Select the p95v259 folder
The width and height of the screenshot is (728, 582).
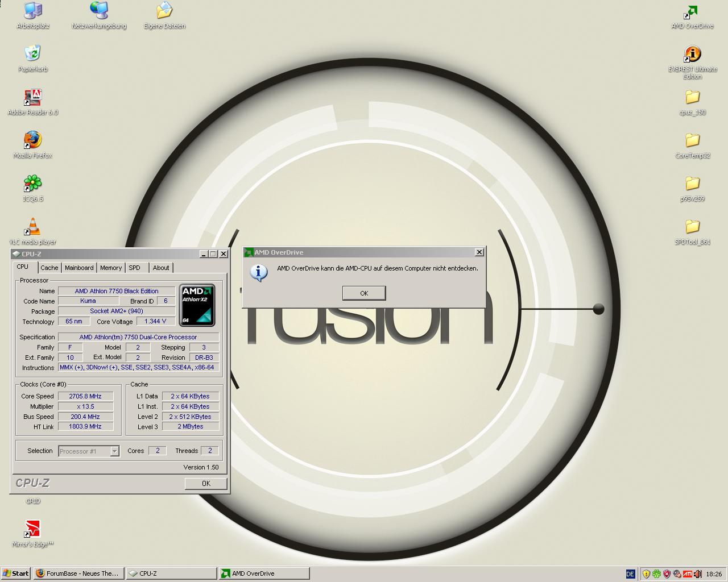coord(692,188)
